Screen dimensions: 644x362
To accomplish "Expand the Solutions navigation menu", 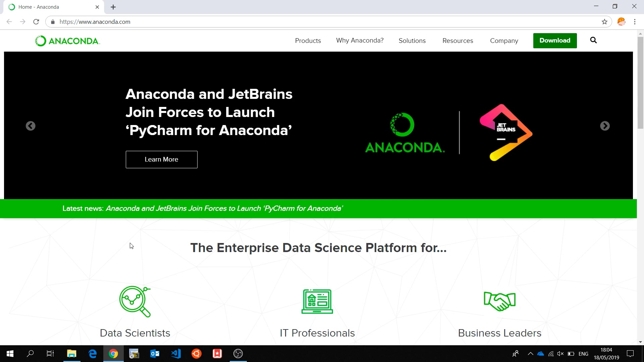I will click(412, 41).
